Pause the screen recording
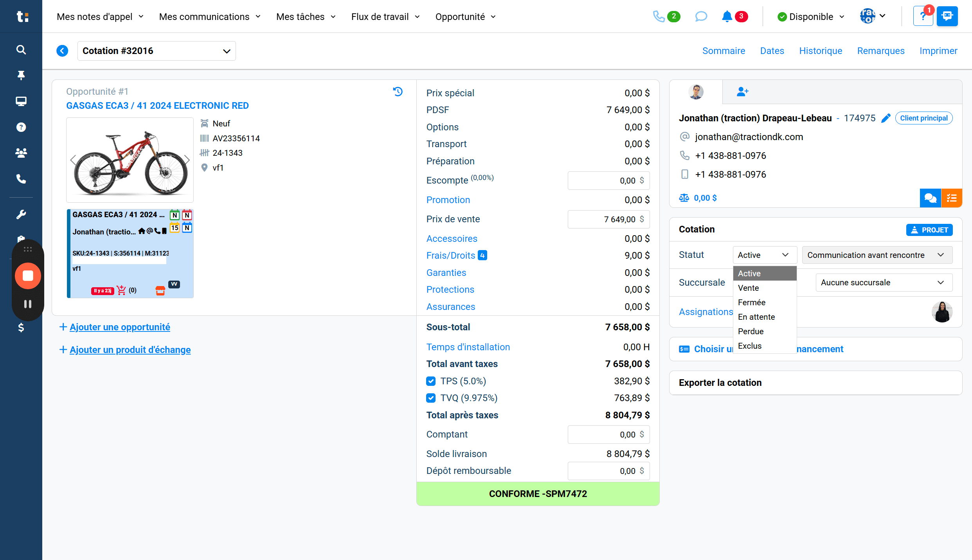The image size is (972, 560). point(28,304)
